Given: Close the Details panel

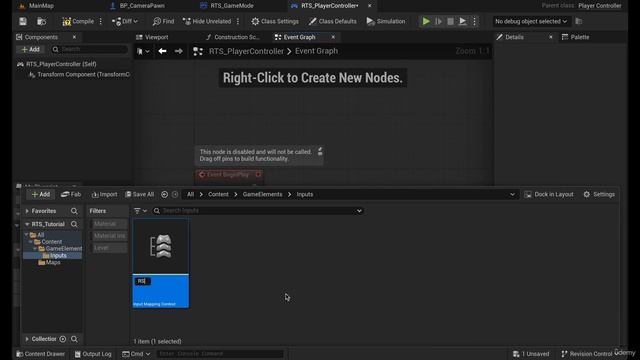Looking at the screenshot, I should [x=551, y=37].
